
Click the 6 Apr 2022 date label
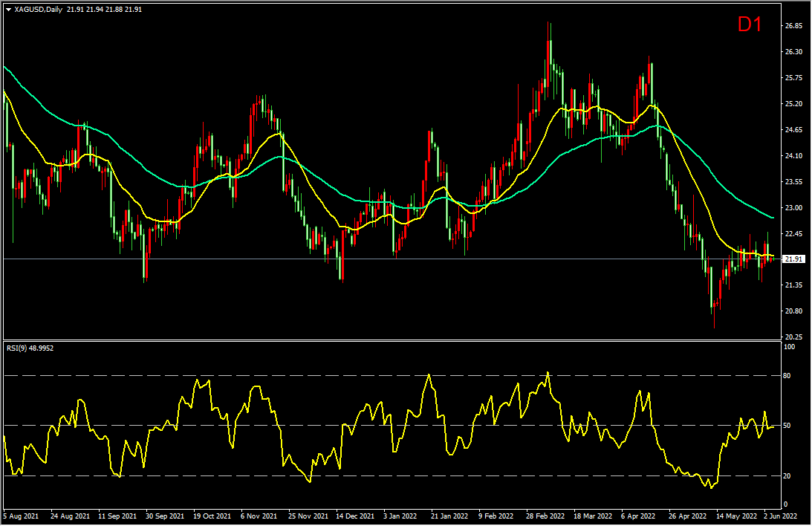[x=638, y=516]
